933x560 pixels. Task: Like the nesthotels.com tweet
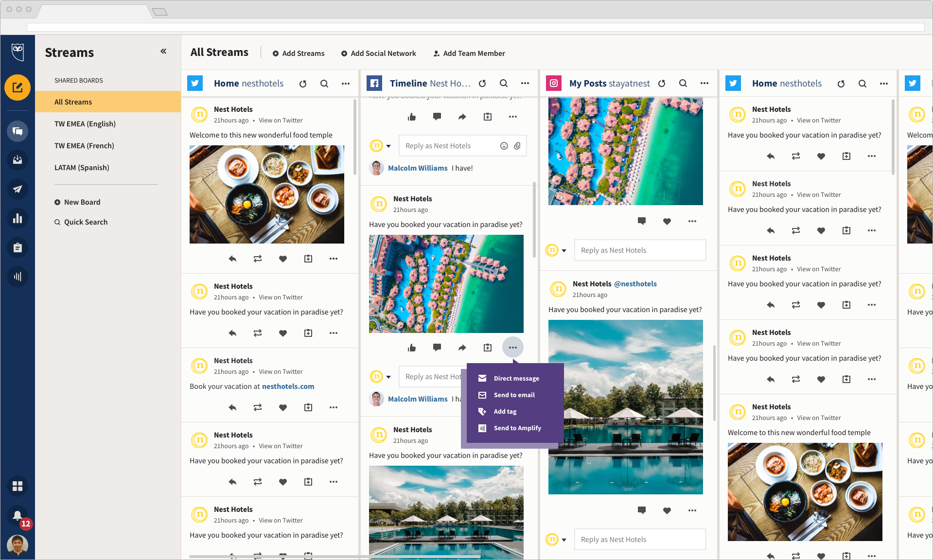pos(283,407)
